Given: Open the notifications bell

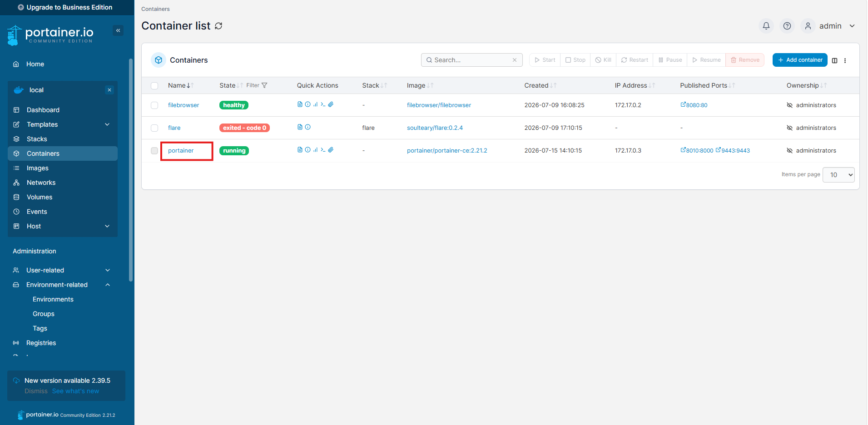Looking at the screenshot, I should coord(766,26).
